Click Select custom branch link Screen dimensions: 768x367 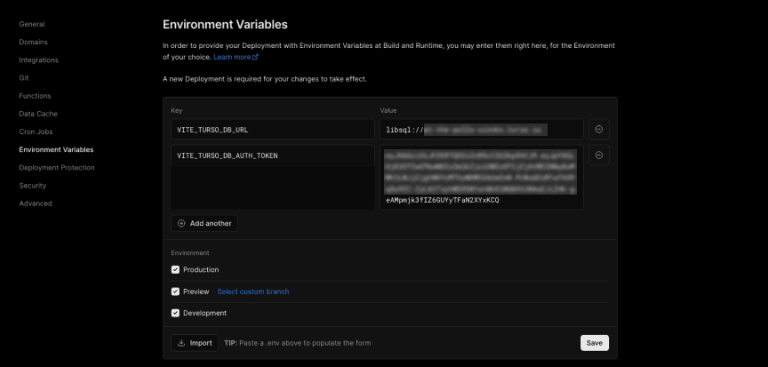(x=253, y=292)
